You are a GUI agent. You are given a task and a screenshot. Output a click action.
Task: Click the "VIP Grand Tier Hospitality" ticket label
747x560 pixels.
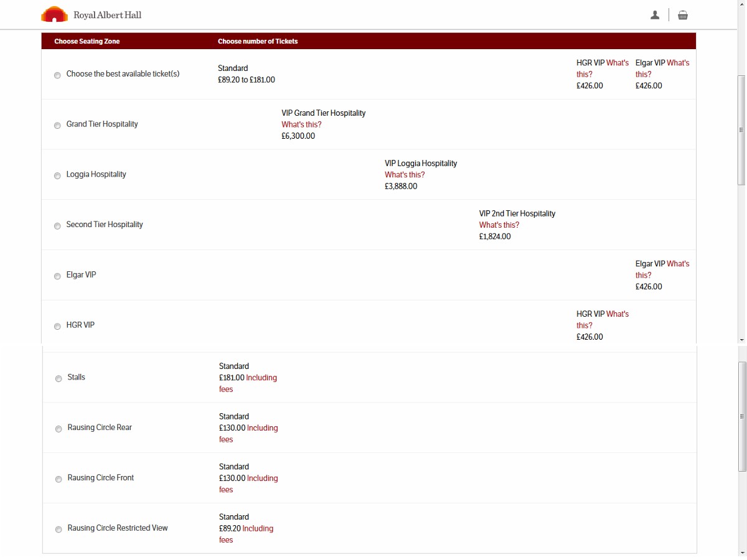(324, 113)
